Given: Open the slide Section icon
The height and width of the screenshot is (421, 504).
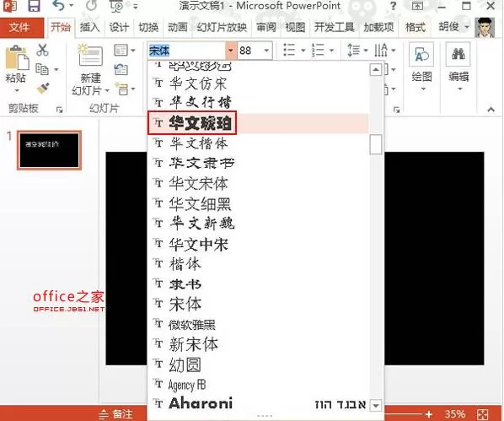Looking at the screenshot, I should 122,89.
